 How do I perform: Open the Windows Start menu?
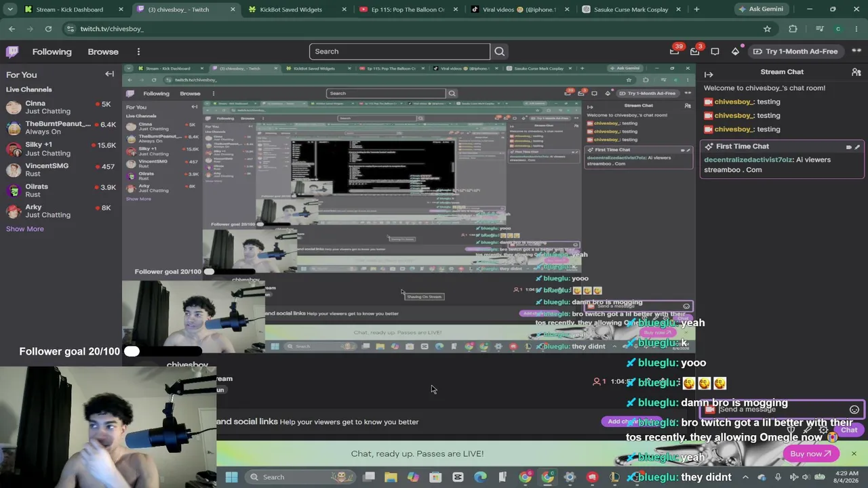231,477
